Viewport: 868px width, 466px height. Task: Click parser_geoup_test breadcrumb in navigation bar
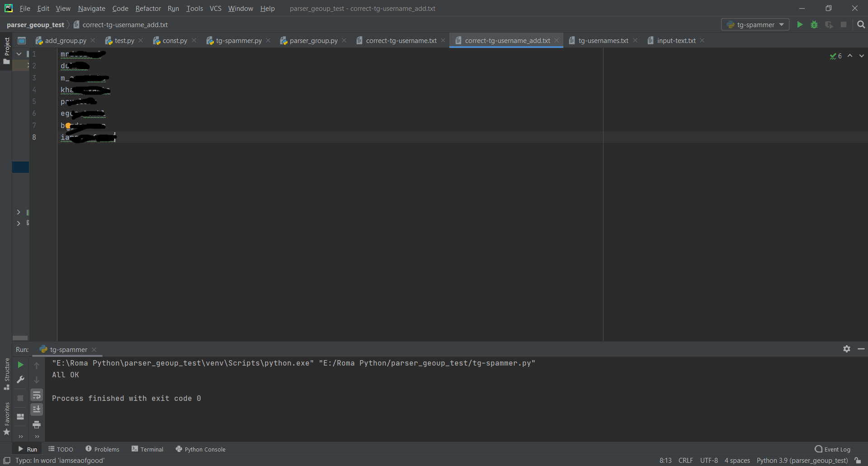coord(35,25)
